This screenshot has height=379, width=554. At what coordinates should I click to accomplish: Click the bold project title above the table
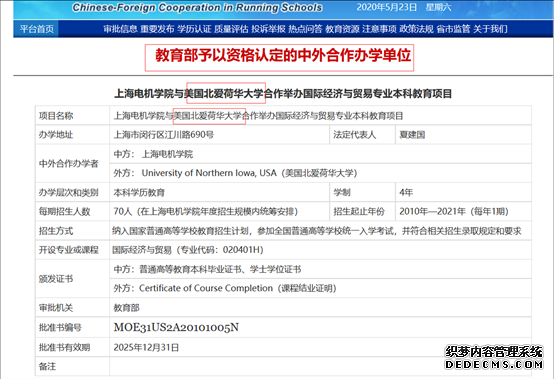283,94
